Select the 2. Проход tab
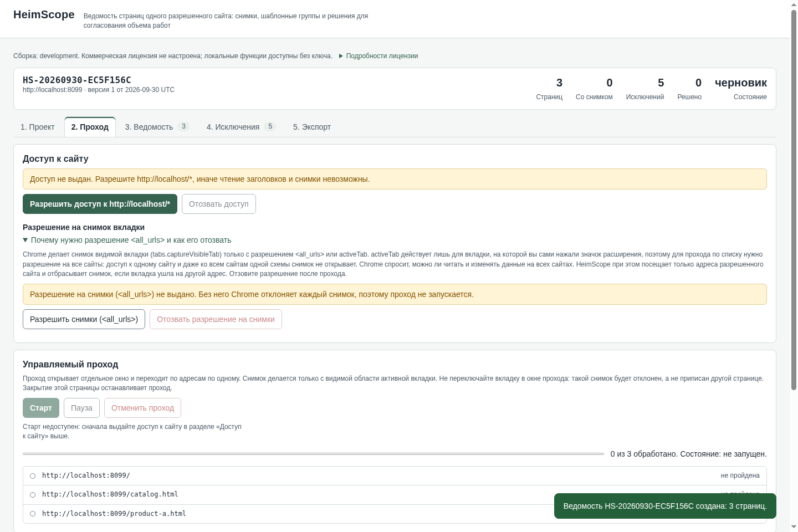 click(x=90, y=127)
